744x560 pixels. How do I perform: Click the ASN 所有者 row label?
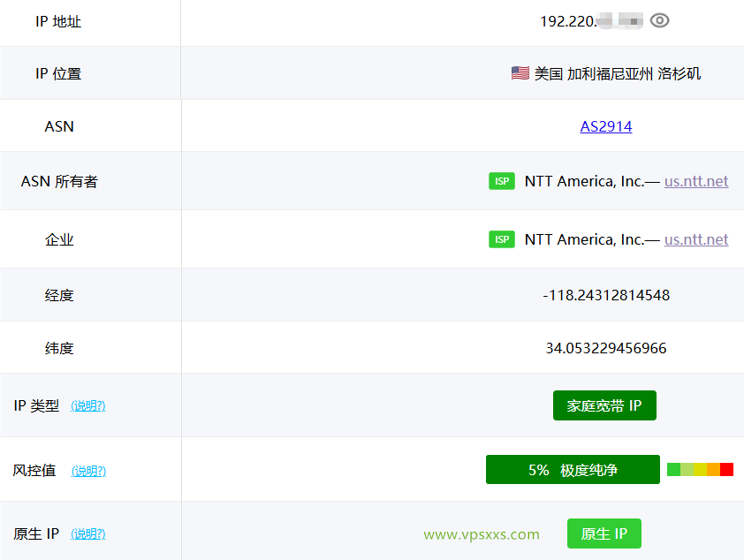click(x=59, y=182)
